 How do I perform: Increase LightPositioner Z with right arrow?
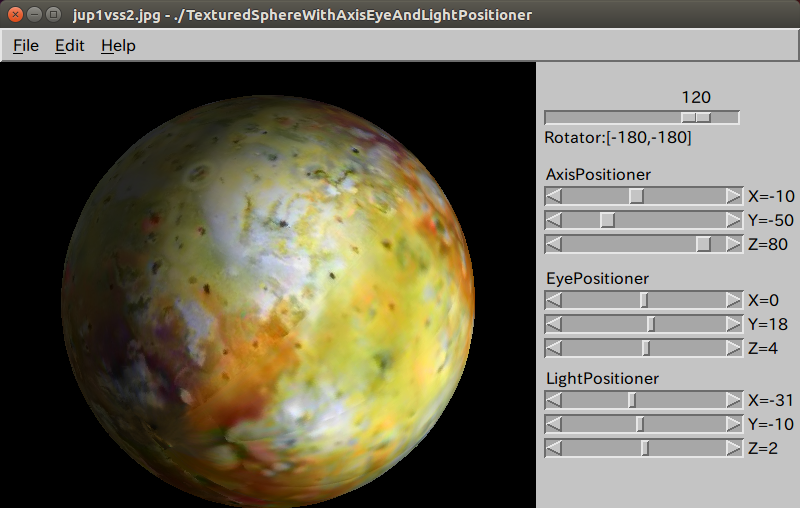click(733, 448)
